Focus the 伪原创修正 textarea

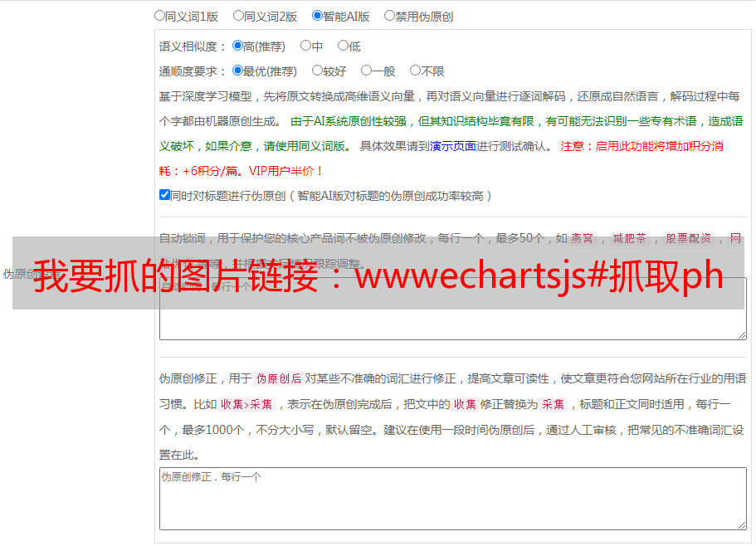(453, 499)
